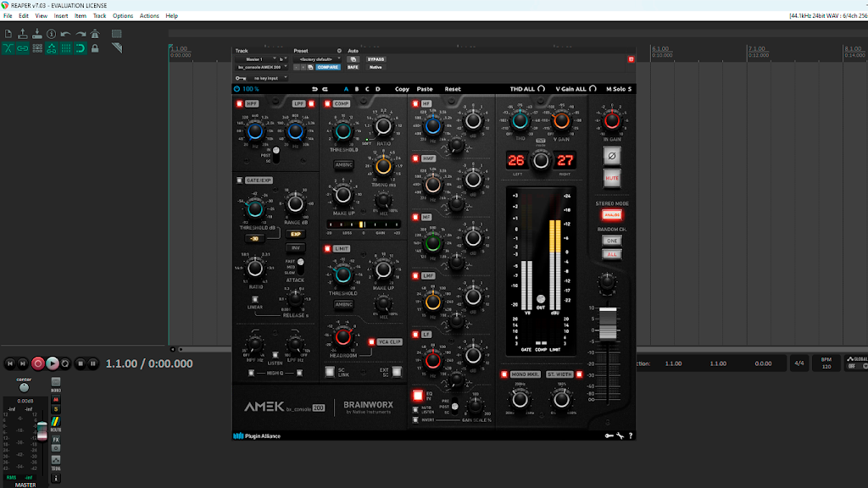Click the phase invert Ø button
Viewport: 868px width, 488px height.
click(612, 156)
